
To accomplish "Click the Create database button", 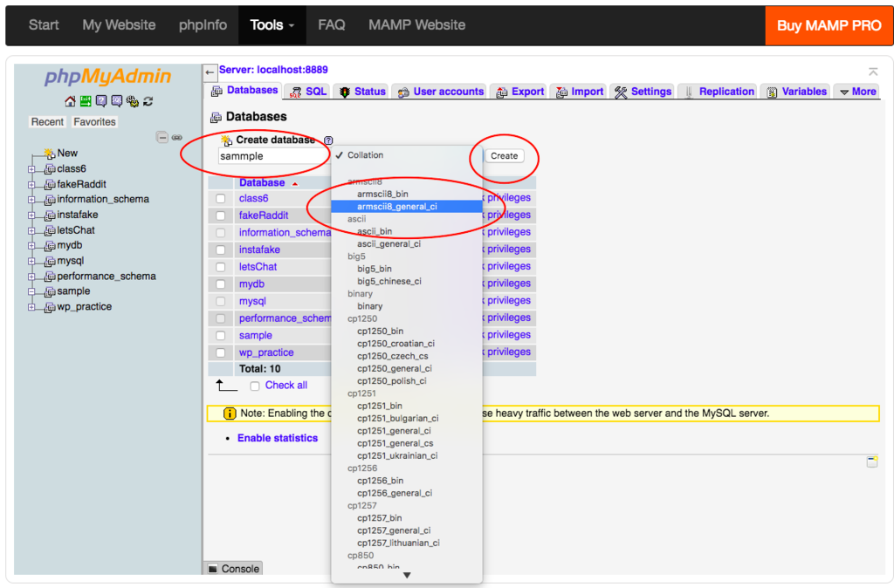I will click(504, 156).
